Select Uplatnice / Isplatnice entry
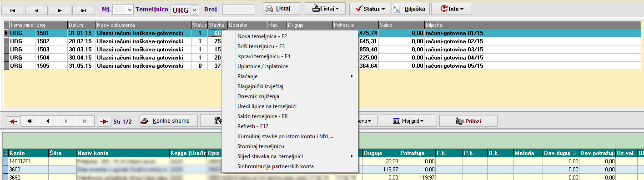Viewport: 644px width, 180px height. (290, 66)
